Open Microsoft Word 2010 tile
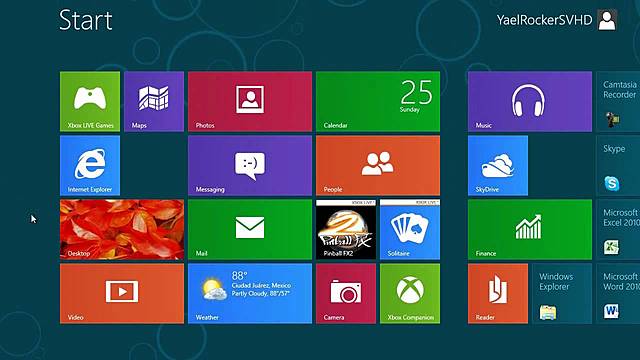Viewport: 640px width, 360px height. (618, 293)
